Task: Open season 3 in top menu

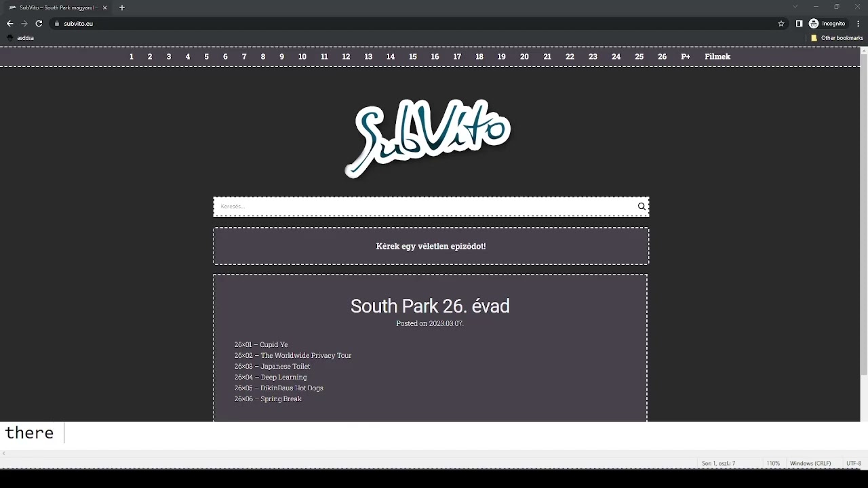Action: pyautogui.click(x=169, y=56)
